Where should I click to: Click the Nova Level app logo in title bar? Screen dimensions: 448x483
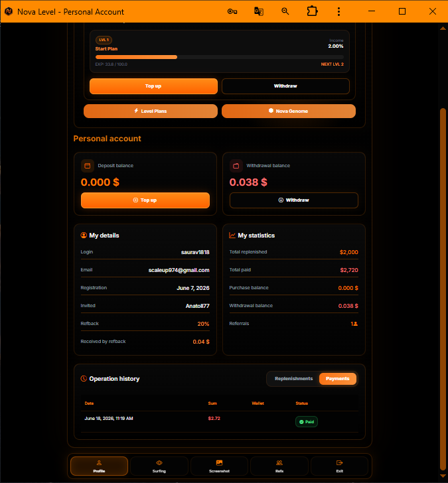pos(9,12)
